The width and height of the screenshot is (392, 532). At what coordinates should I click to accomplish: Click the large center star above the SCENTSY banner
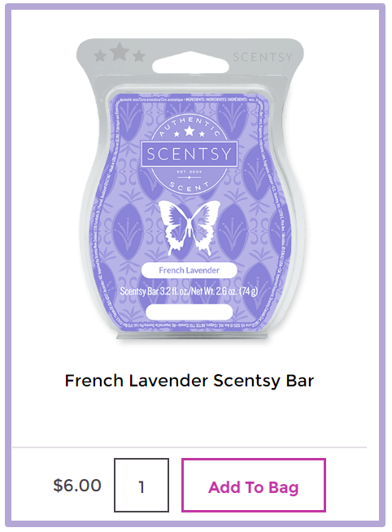tap(189, 131)
